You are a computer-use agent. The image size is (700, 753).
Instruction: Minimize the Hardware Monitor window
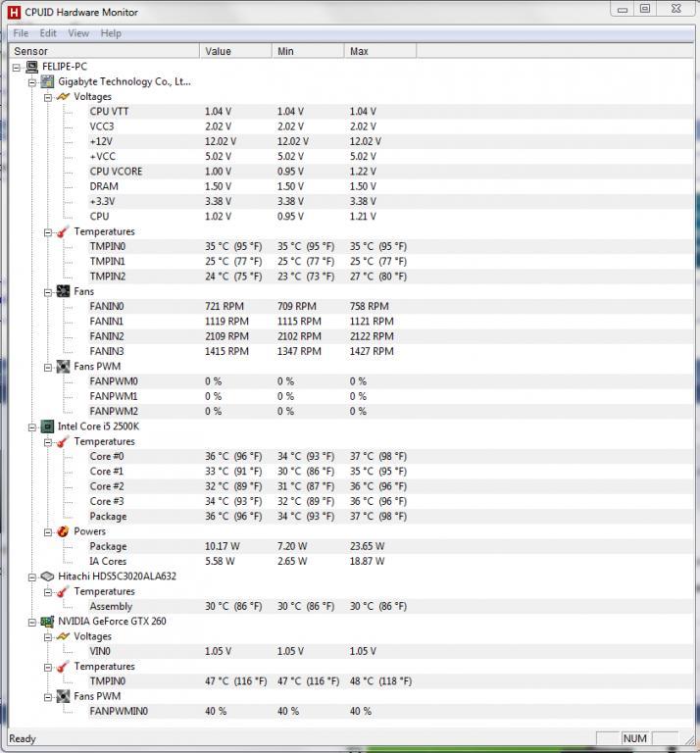click(x=623, y=9)
